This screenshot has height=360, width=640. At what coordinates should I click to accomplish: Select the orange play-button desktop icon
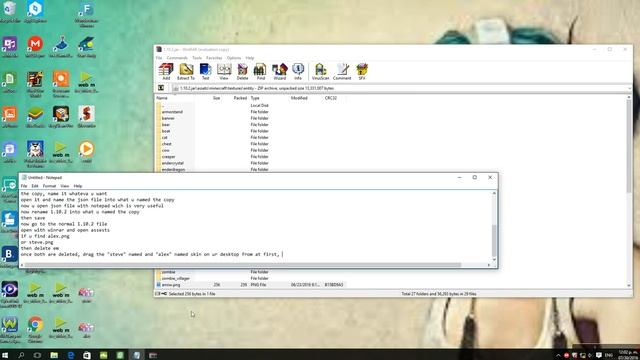(86, 152)
